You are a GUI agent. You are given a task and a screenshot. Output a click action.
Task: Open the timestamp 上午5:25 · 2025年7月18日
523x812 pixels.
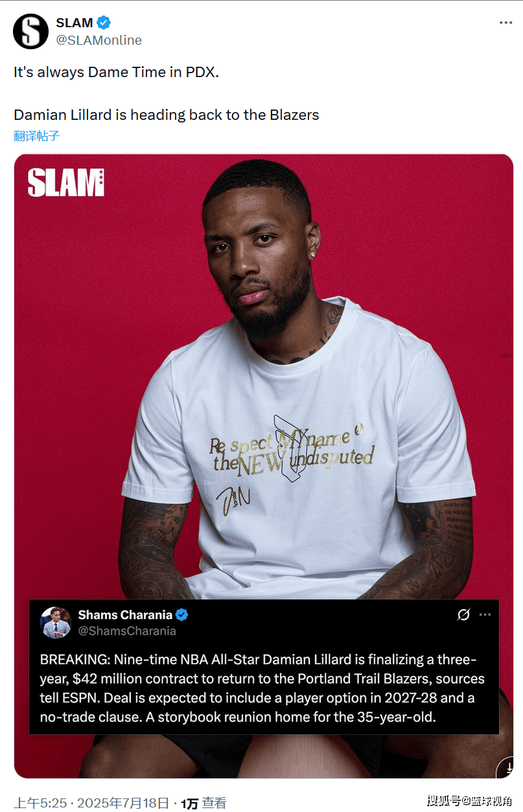coord(92,803)
